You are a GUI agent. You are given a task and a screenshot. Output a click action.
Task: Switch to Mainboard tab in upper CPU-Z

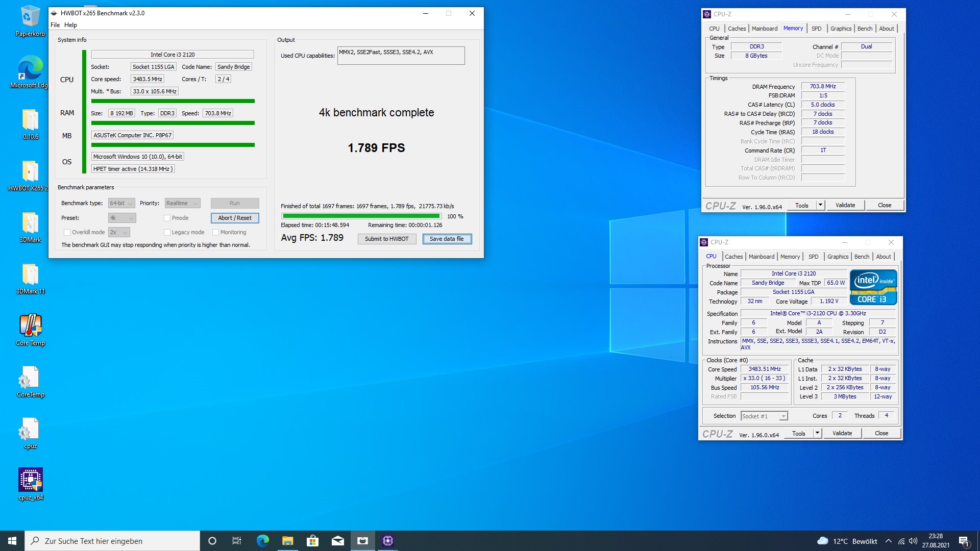pyautogui.click(x=765, y=29)
